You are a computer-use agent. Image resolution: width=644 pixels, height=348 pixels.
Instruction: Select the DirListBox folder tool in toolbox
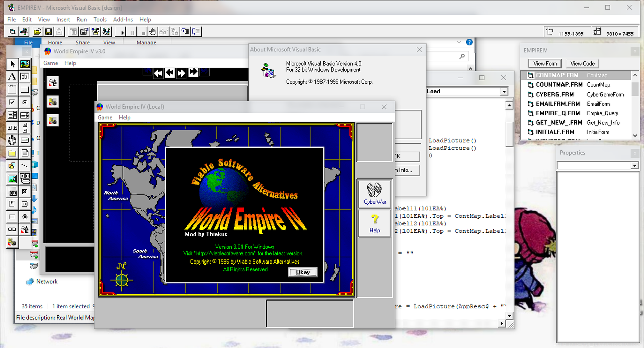pos(12,153)
